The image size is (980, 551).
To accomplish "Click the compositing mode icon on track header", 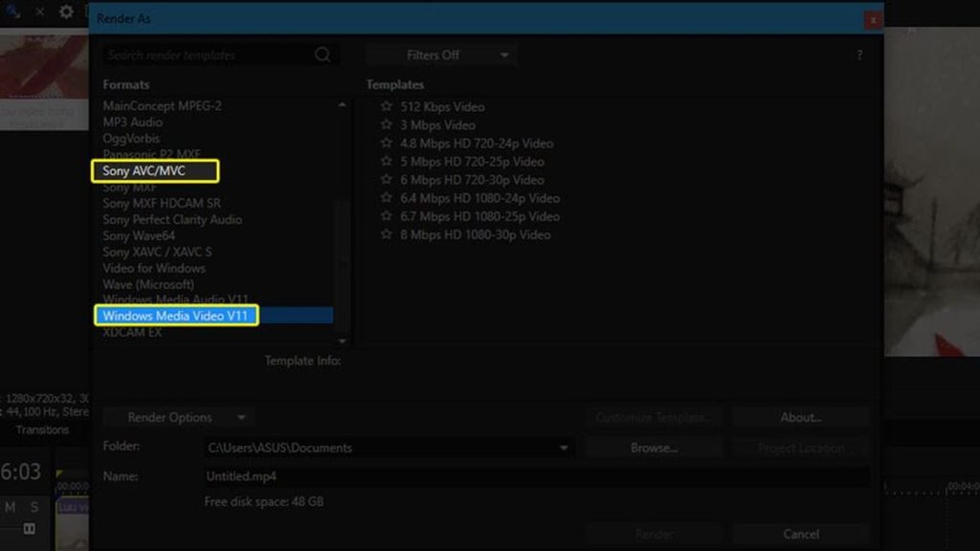I will point(31,528).
